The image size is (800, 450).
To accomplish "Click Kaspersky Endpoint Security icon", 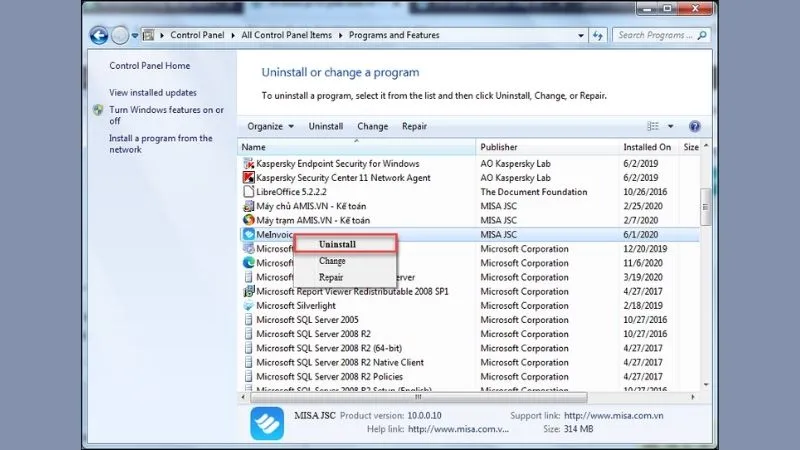I will (248, 163).
